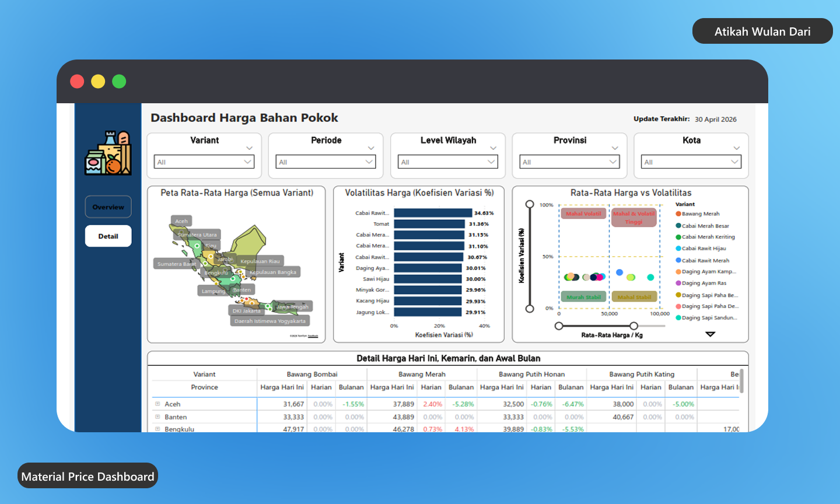This screenshot has width=840, height=504.
Task: Click the Aceh cell value 2.40%
Action: click(x=432, y=404)
